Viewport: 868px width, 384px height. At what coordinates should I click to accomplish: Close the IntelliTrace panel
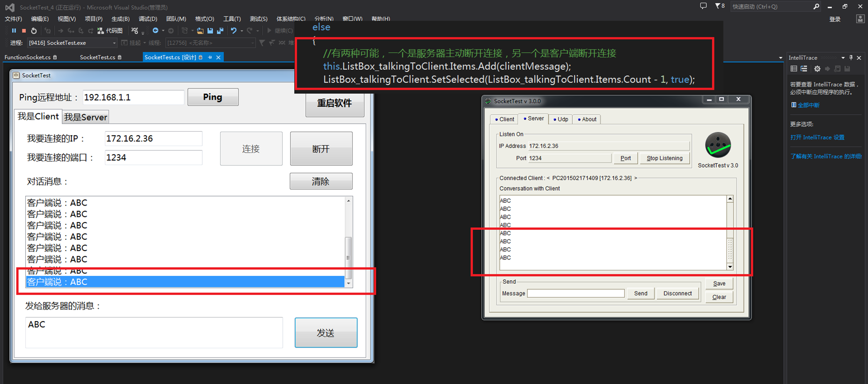click(859, 58)
